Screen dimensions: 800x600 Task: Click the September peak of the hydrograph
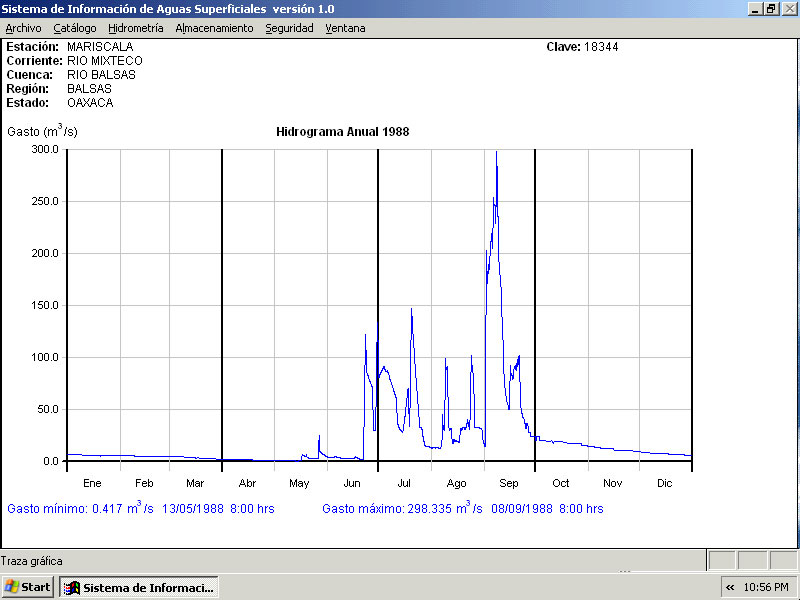pos(496,154)
